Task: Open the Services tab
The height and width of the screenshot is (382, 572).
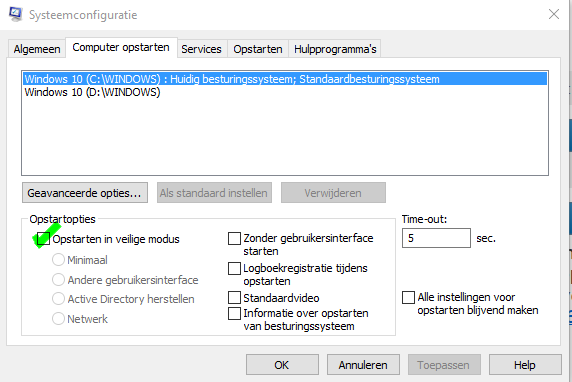Action: [201, 49]
